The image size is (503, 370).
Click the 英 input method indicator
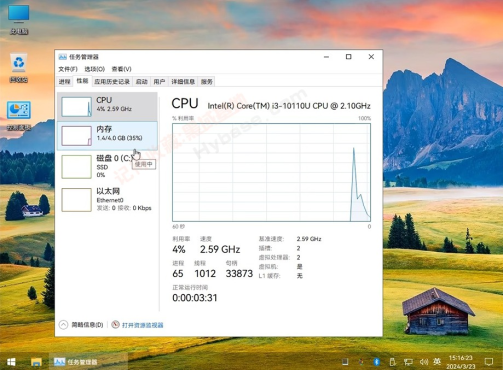(x=437, y=361)
